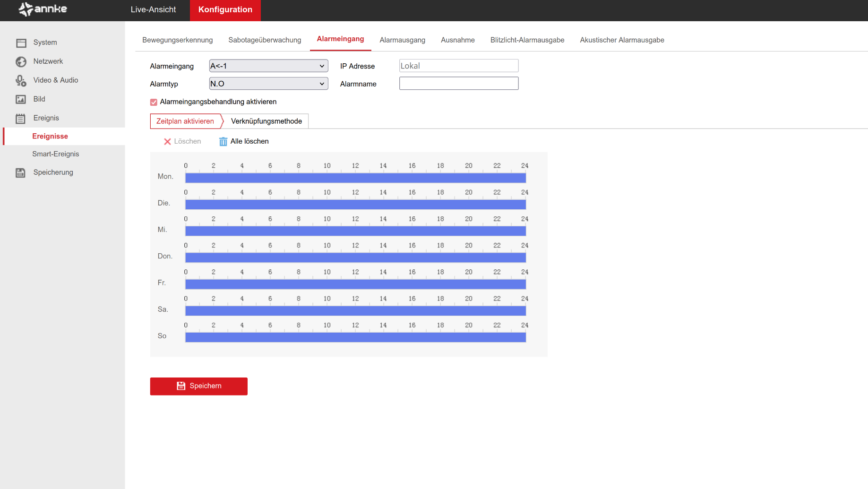Uncheck Alarmeingangsbehandlung aktivieren checkbox

154,102
